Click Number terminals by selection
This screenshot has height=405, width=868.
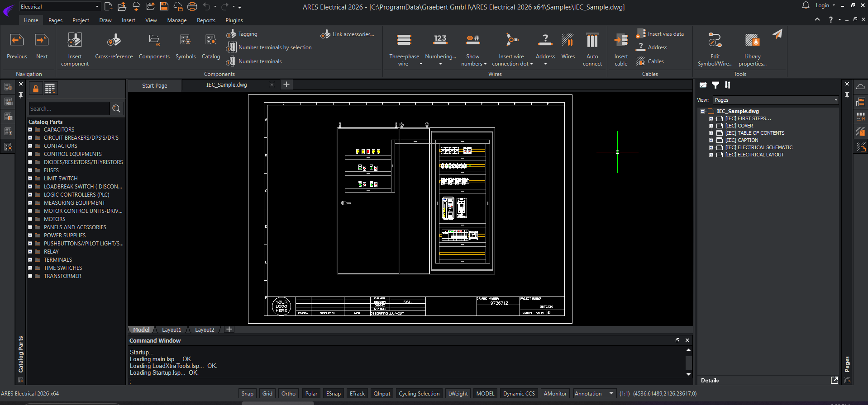[x=275, y=47]
